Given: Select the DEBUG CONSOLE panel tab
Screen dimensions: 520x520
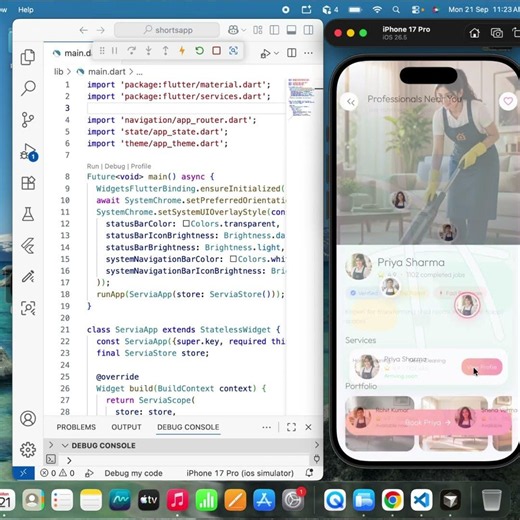Looking at the screenshot, I should 188,427.
